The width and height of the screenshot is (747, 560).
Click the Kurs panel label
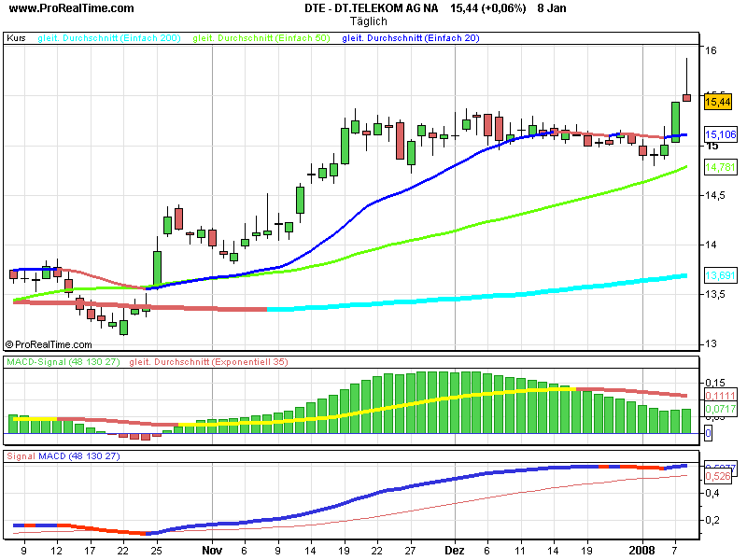coord(16,38)
